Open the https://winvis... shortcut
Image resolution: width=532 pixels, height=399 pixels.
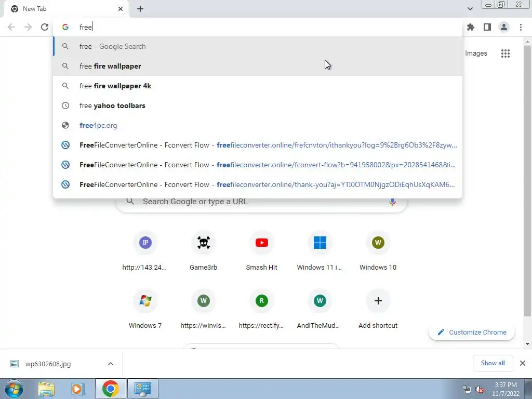pyautogui.click(x=204, y=310)
